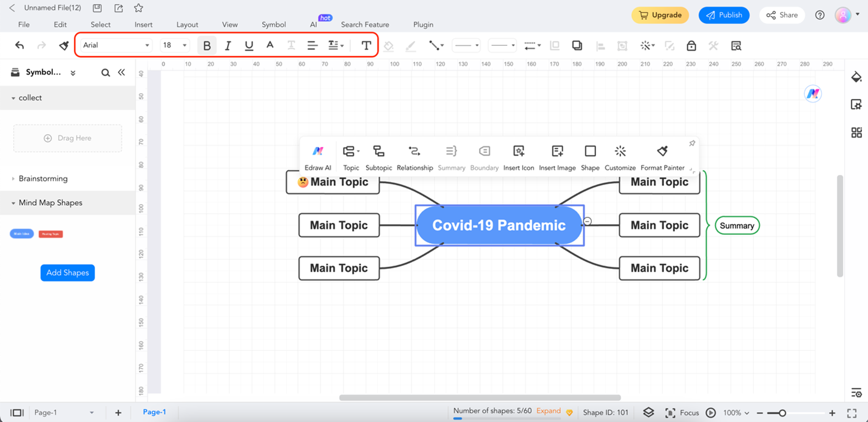This screenshot has height=422, width=868.
Task: Click the Share button
Action: click(x=782, y=15)
